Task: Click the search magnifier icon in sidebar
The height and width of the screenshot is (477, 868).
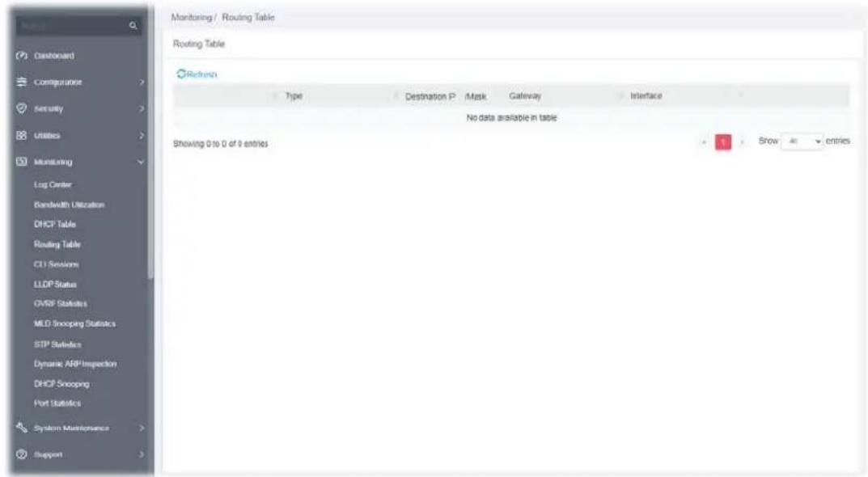Action: pyautogui.click(x=133, y=25)
